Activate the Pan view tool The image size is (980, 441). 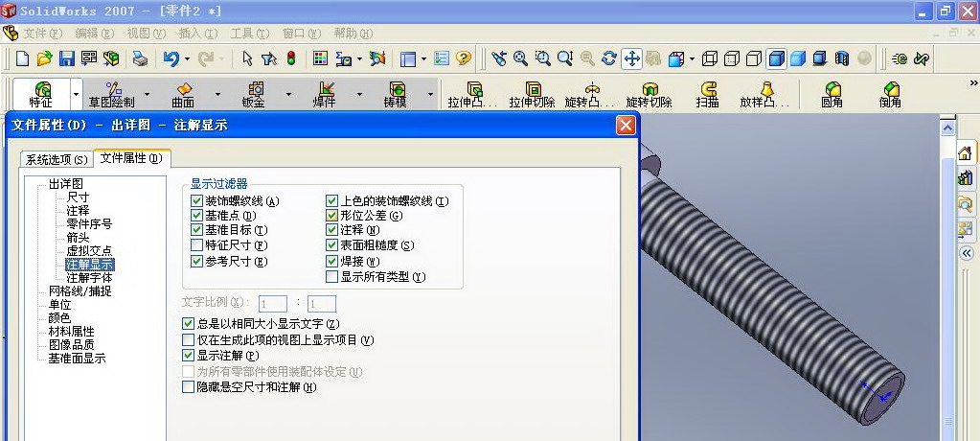pyautogui.click(x=632, y=59)
